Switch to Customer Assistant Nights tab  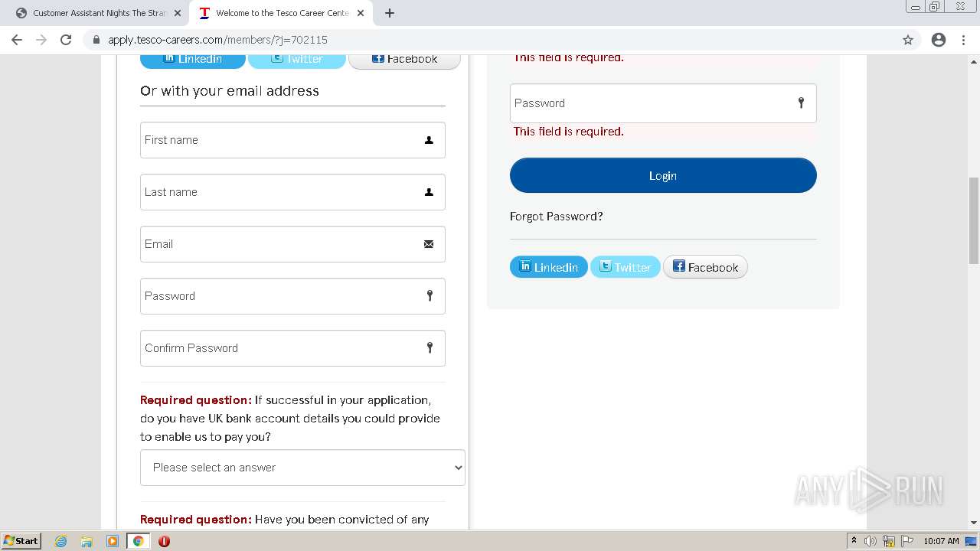(99, 13)
